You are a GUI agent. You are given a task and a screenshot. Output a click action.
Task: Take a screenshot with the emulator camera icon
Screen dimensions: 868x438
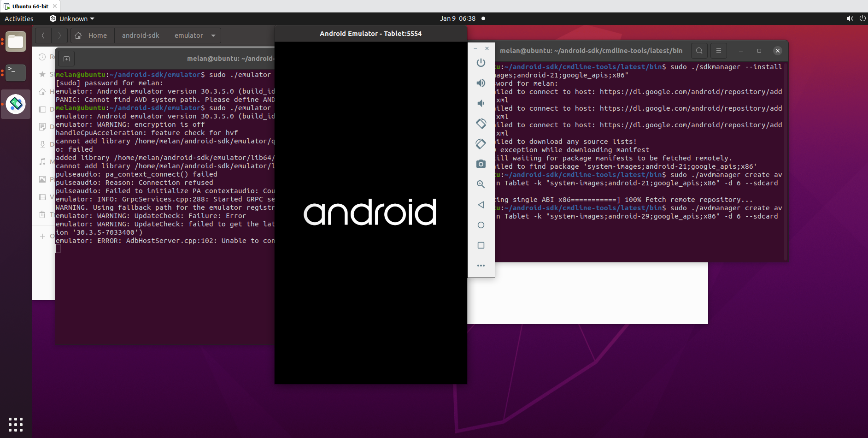(x=481, y=164)
